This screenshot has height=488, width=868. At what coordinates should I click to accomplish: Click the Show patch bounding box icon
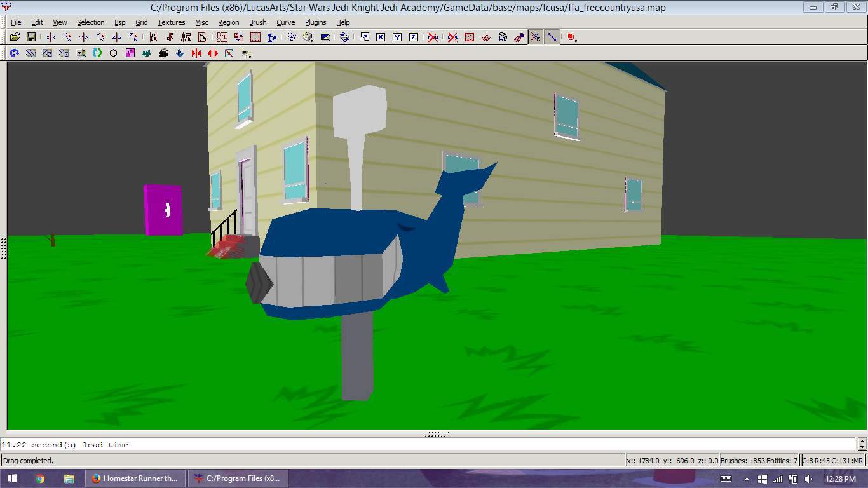(470, 37)
